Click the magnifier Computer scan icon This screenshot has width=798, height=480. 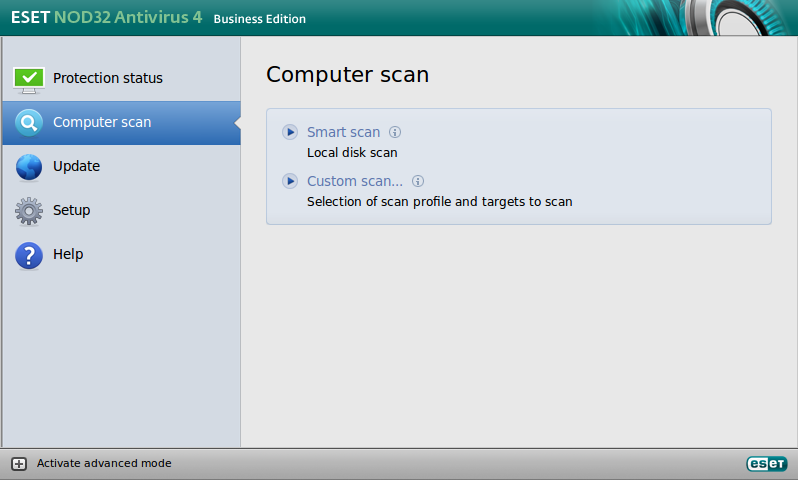coord(29,123)
